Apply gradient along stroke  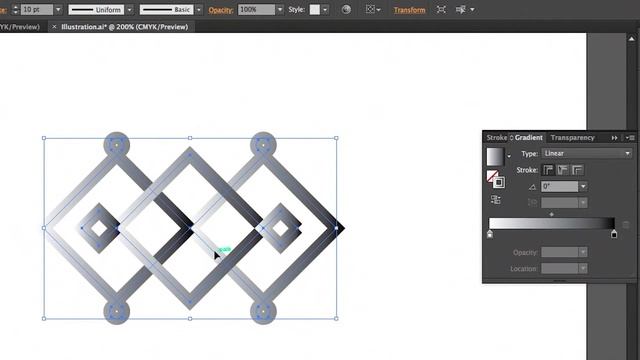pyautogui.click(x=563, y=170)
